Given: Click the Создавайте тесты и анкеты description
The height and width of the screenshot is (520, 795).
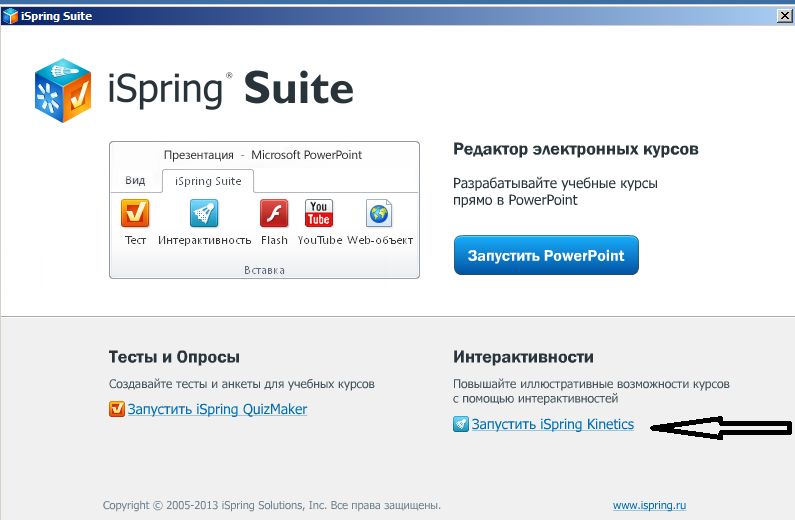Looking at the screenshot, I should click(x=242, y=384).
